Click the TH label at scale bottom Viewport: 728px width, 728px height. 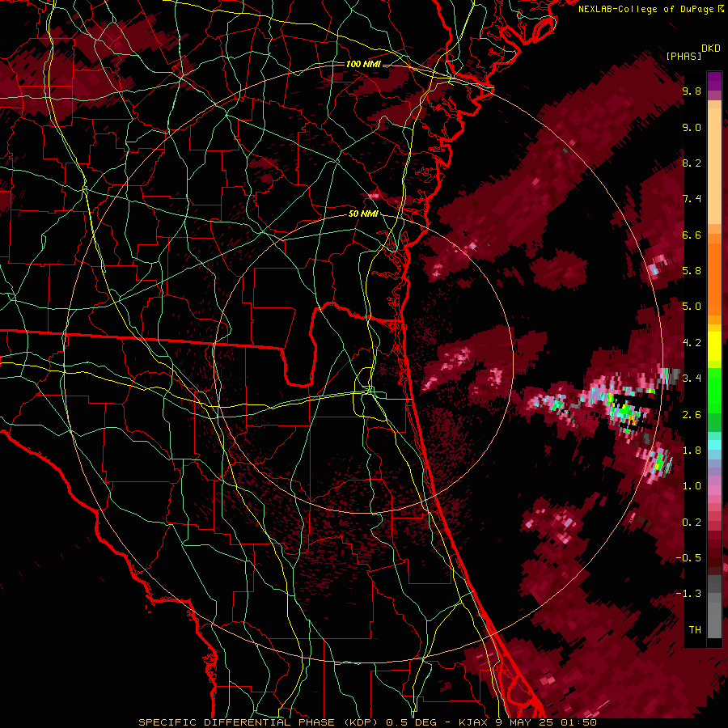click(x=695, y=630)
